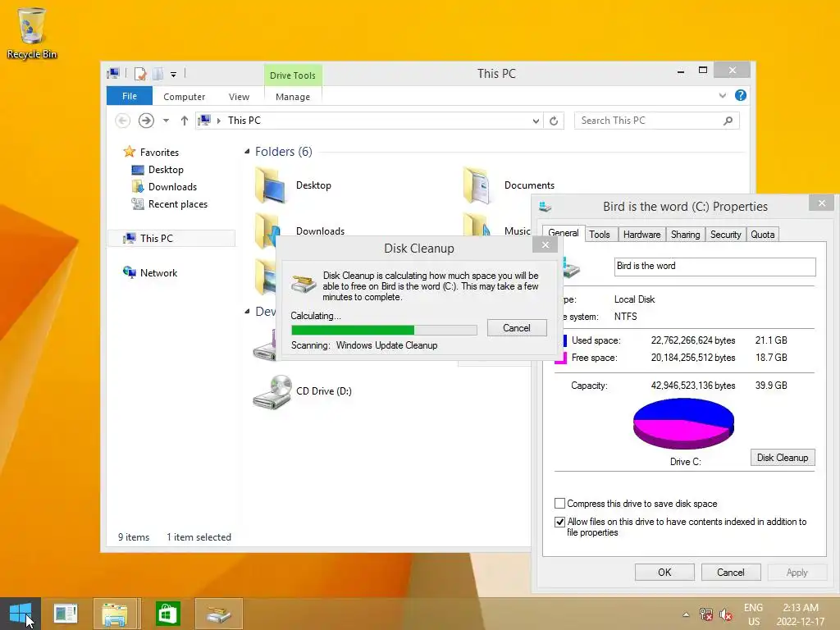Click the Forward navigation arrow
Screen dimensions: 840x630
coord(146,121)
